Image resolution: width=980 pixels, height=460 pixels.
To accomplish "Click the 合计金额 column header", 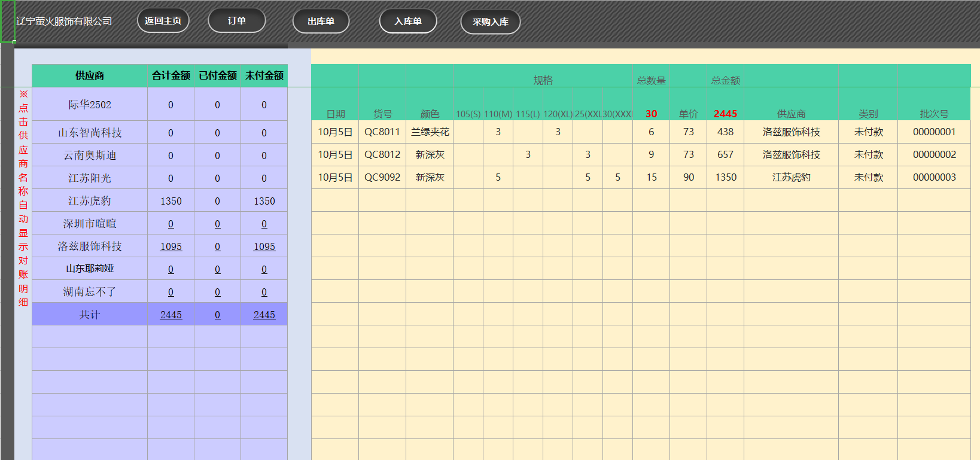I will coord(171,76).
